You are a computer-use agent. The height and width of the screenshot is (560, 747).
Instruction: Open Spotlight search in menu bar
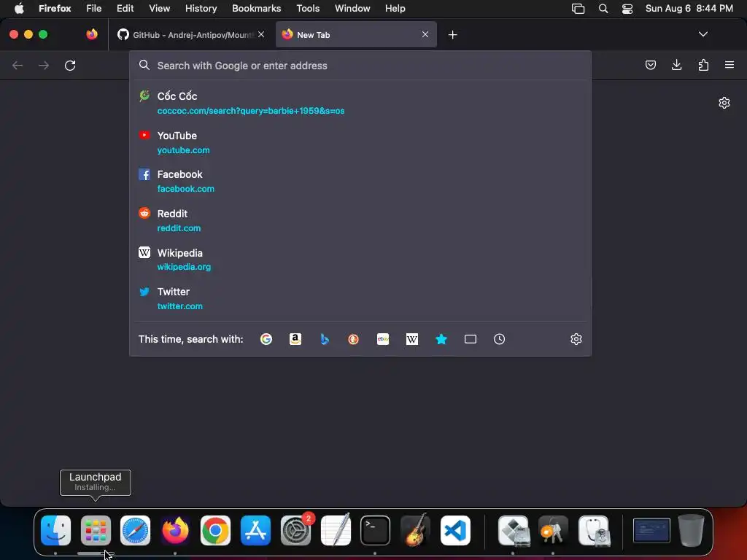point(603,8)
